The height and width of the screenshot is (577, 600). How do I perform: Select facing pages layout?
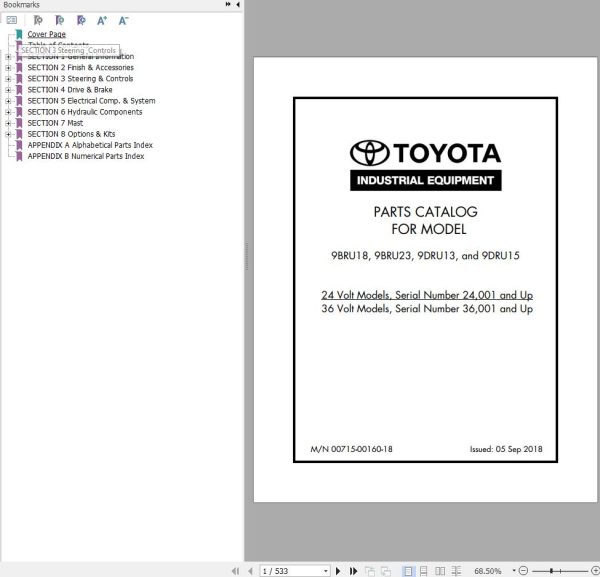click(440, 571)
